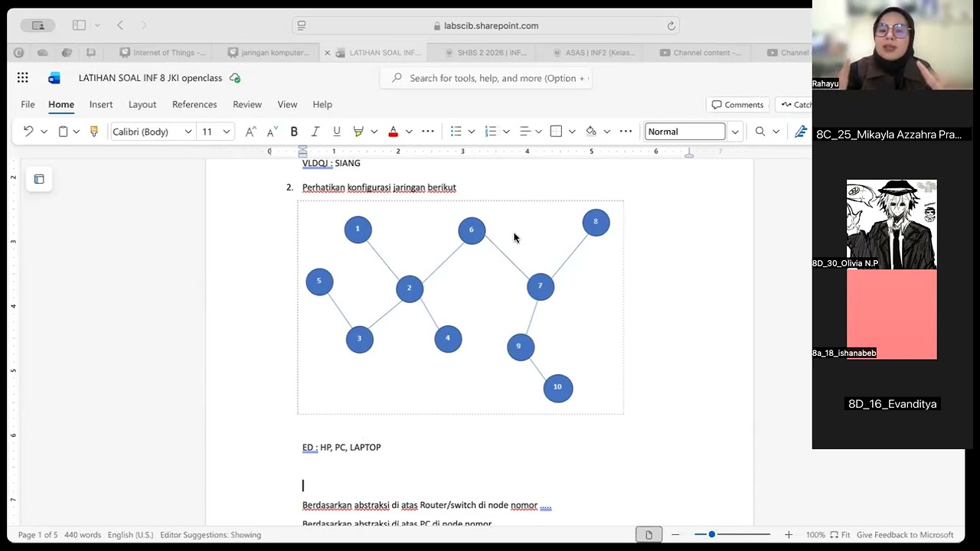Expand the paste options arrow
This screenshot has height=551, width=980.
[x=77, y=132]
